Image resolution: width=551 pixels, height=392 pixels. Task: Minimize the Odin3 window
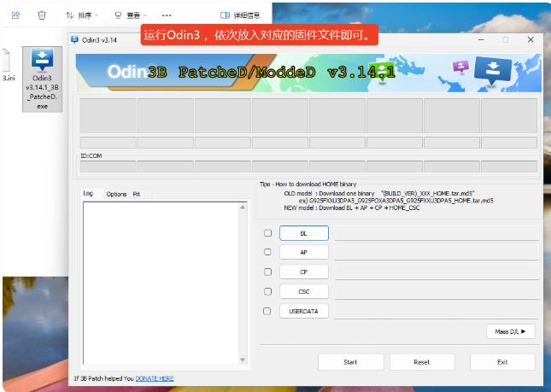click(481, 39)
